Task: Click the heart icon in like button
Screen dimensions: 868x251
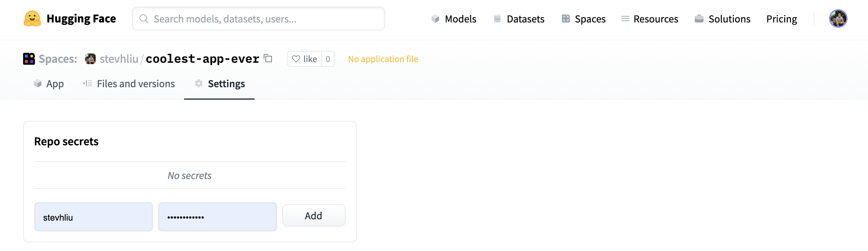Action: [296, 59]
